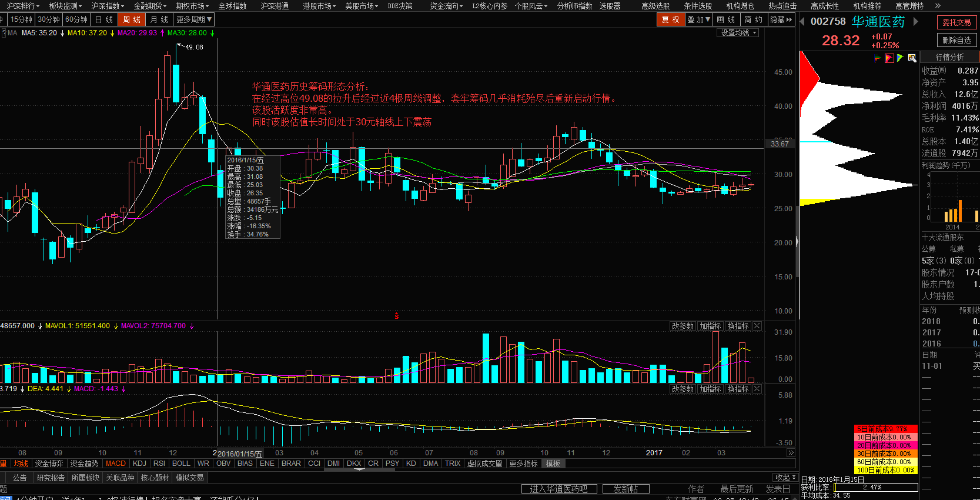Click 30日前成本 orange swatch
This screenshot has height=500, width=980.
[885, 454]
